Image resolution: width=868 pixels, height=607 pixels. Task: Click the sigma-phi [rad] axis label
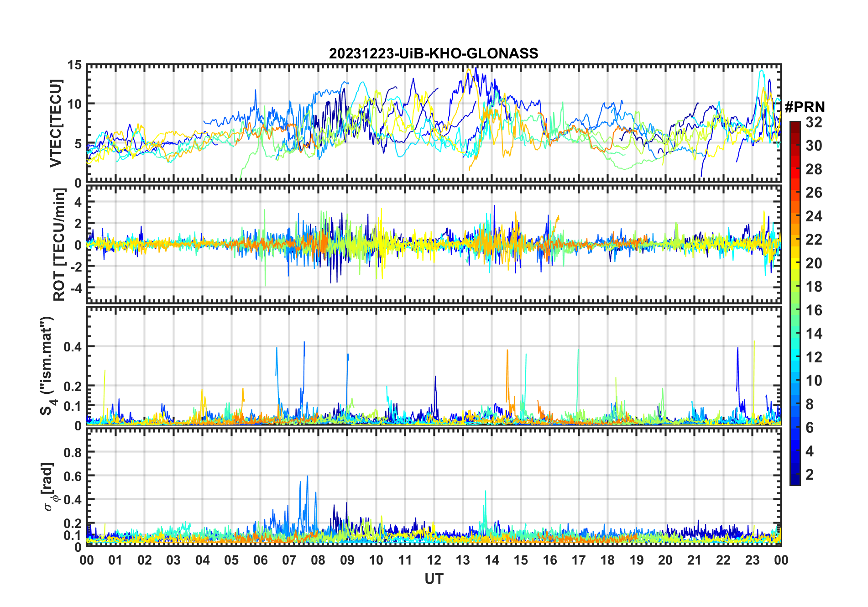pyautogui.click(x=48, y=487)
